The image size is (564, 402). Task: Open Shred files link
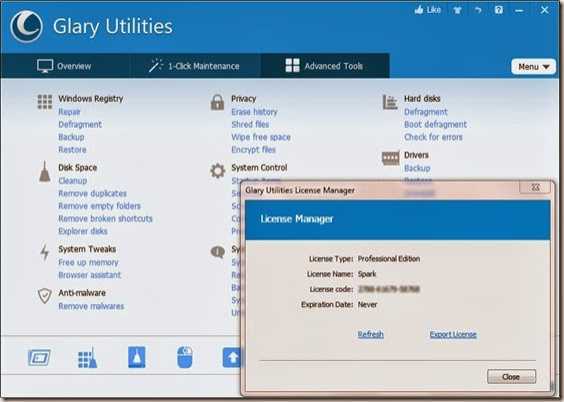pyautogui.click(x=250, y=124)
